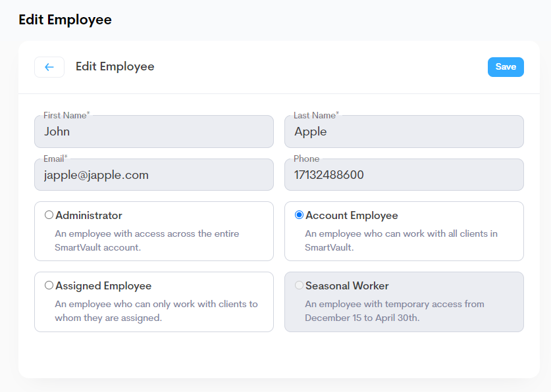Select the Administrator radio button

(49, 215)
